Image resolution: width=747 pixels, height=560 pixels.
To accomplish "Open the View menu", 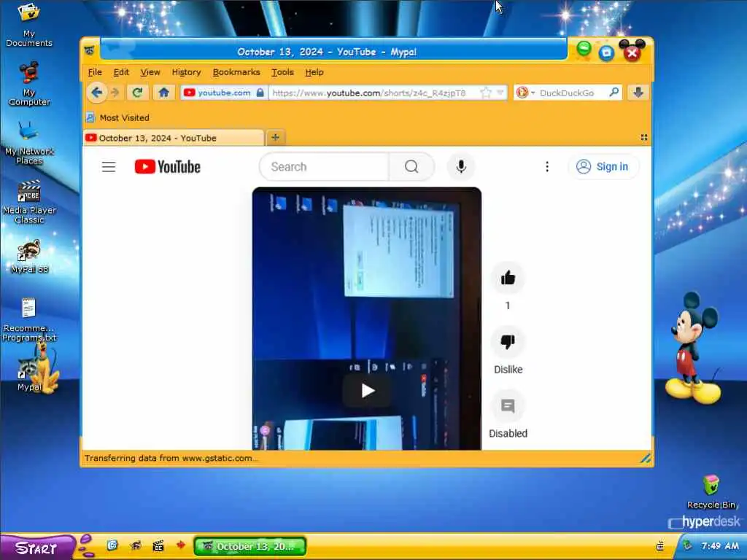I will point(150,72).
